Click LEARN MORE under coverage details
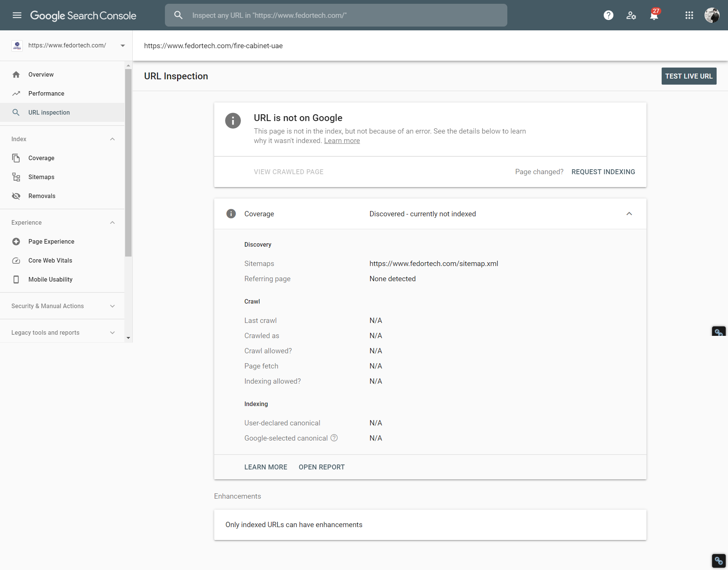Screen dimensions: 728x570 pyautogui.click(x=265, y=467)
